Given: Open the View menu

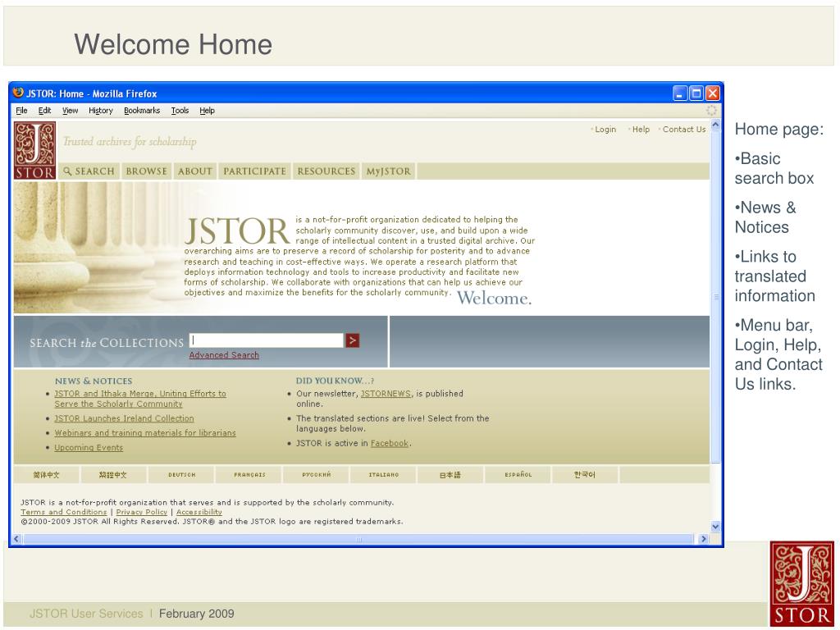Looking at the screenshot, I should 71,111.
